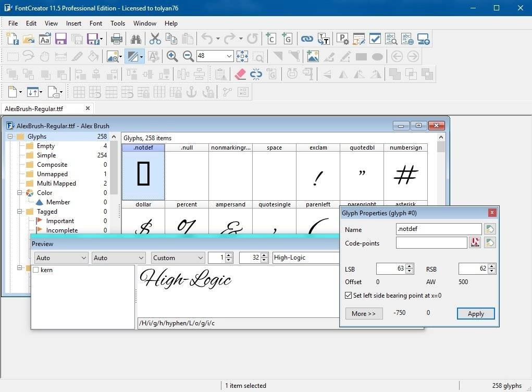
Task: Increase preview size 32 with stepper
Action: coord(265,255)
